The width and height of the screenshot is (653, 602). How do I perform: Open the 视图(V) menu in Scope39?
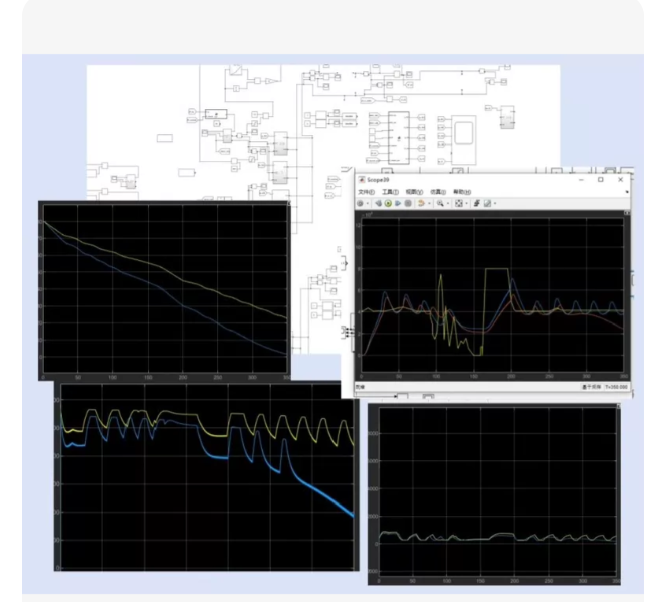point(414,192)
